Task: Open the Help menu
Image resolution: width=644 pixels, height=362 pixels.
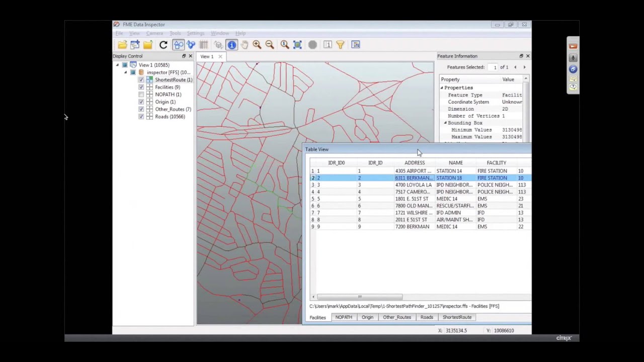Action: point(240,33)
